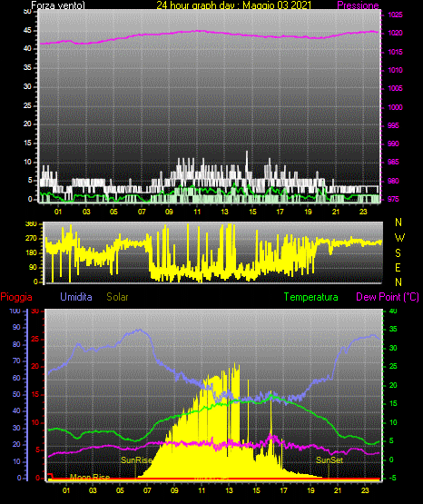This screenshot has height=504, width=423.
Task: Click the 'W' compass direction label
Action: click(x=399, y=238)
